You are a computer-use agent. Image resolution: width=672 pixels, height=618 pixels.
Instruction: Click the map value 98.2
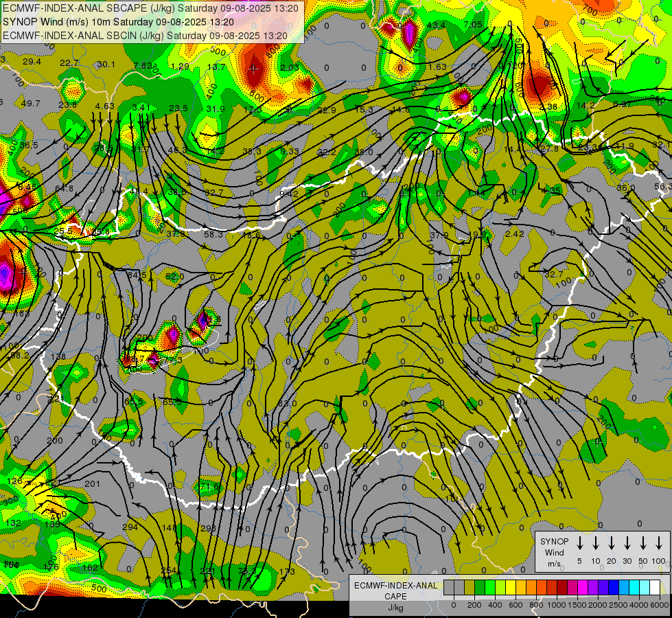pos(20,355)
